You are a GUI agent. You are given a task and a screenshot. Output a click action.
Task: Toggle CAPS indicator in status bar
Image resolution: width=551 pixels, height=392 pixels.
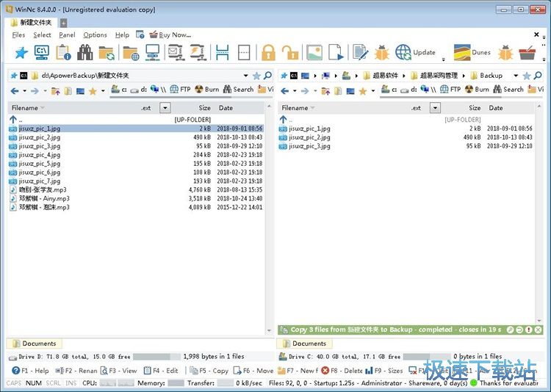(x=13, y=382)
